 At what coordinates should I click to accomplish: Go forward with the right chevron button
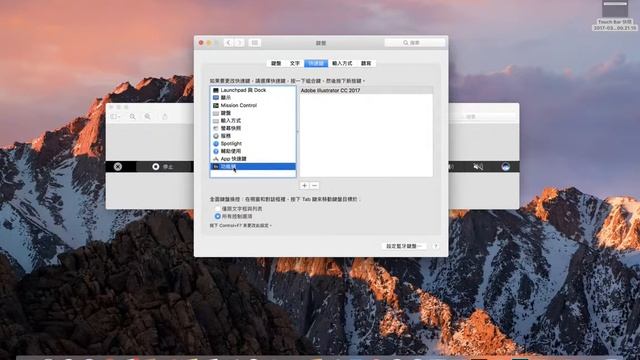[x=239, y=42]
